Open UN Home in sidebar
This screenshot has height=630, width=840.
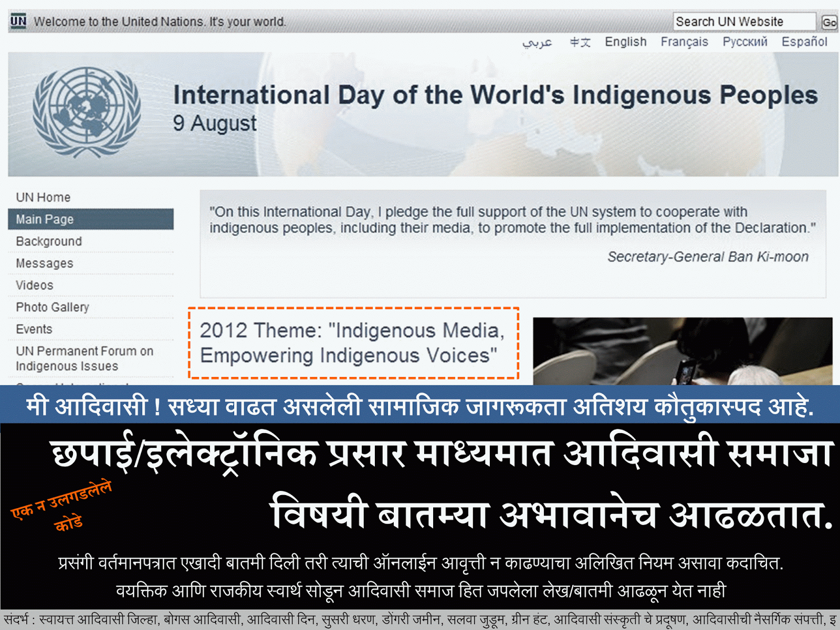[x=43, y=197]
